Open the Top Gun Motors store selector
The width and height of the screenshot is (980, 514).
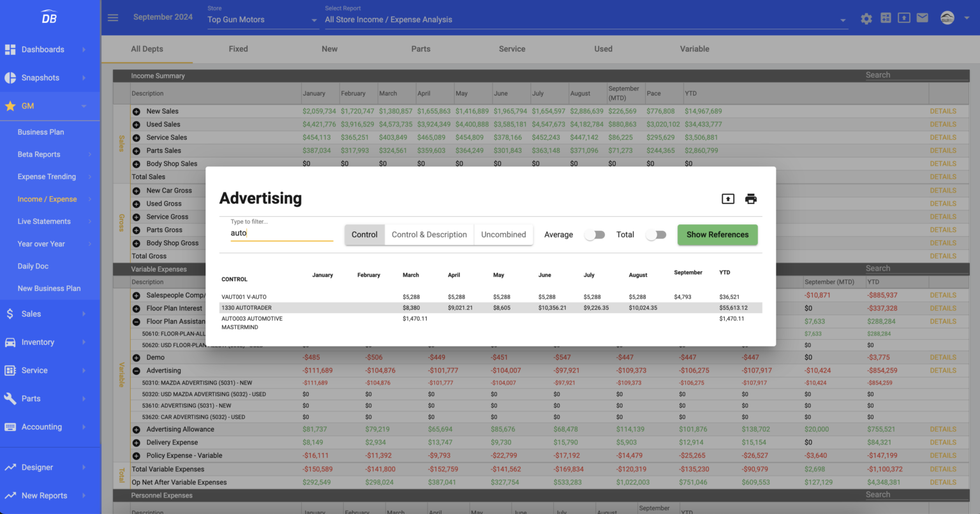(x=262, y=19)
